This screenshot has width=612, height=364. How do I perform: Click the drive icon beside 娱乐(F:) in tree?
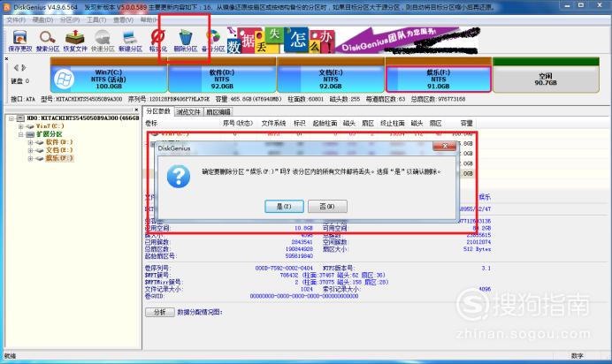click(x=40, y=158)
